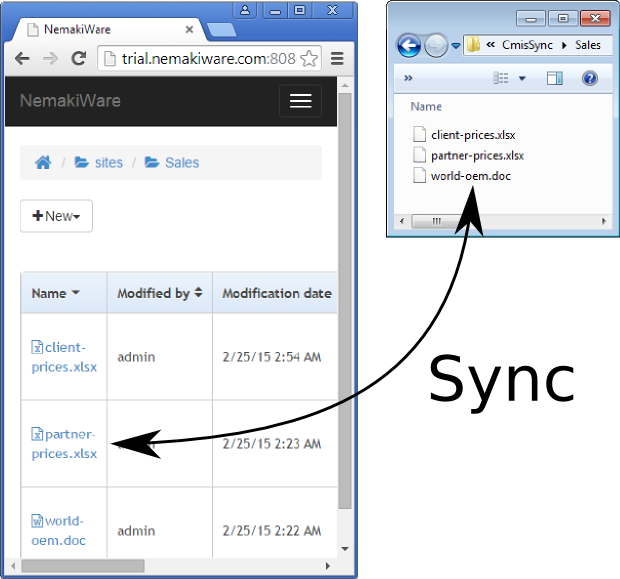Open the Chrome menu icon
The width and height of the screenshot is (620, 579).
tap(337, 59)
